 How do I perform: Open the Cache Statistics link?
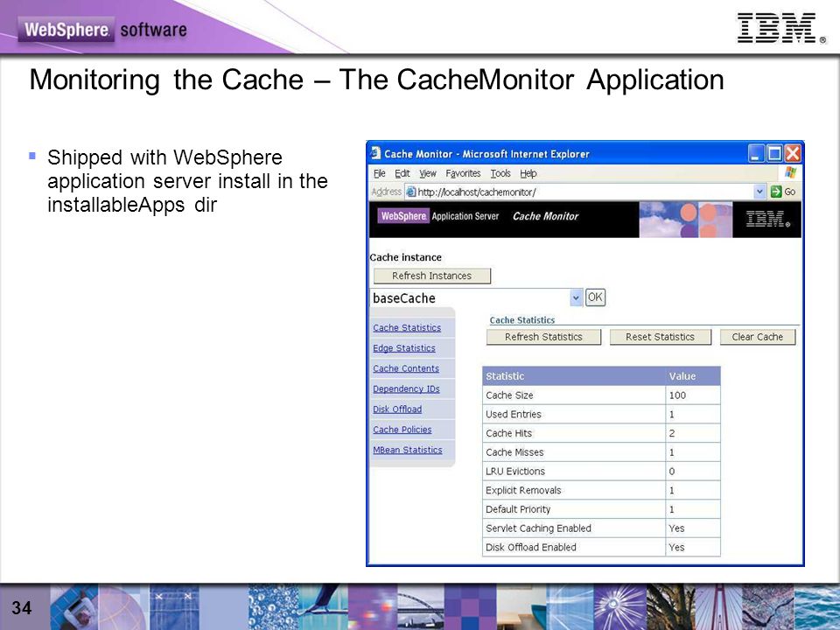point(407,328)
